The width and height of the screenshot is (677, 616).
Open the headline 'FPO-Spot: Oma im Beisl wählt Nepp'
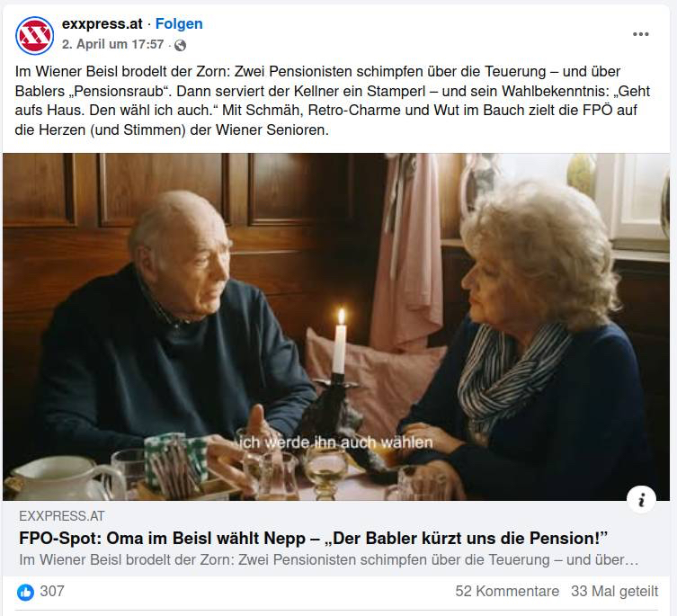coord(313,539)
